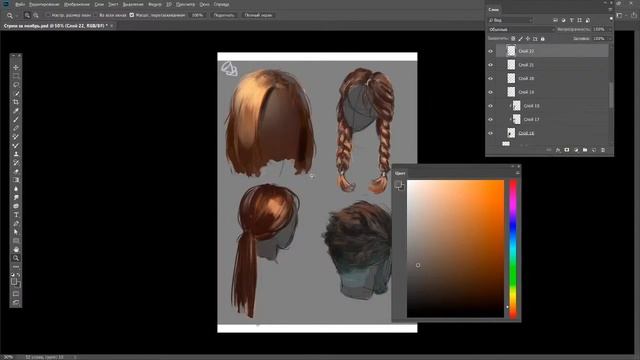Open opacity slider dropdown arrow
640x360 pixels.
610,29
